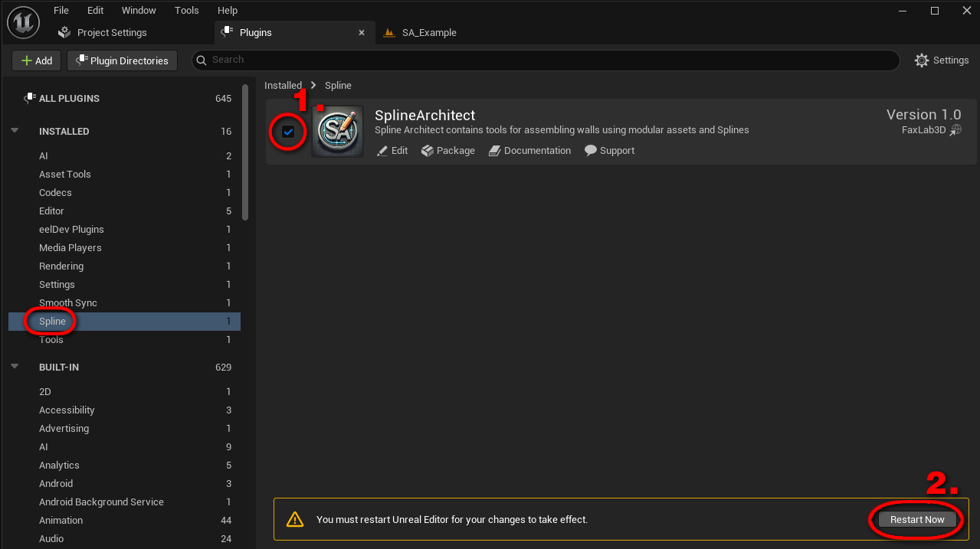This screenshot has height=549, width=980.
Task: Collapse the Built-In plugins section
Action: [x=15, y=367]
